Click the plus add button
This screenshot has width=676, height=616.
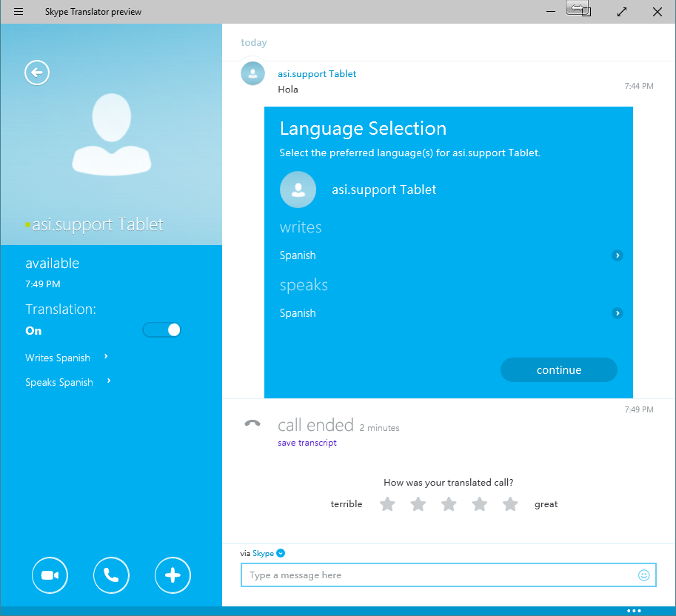point(173,575)
